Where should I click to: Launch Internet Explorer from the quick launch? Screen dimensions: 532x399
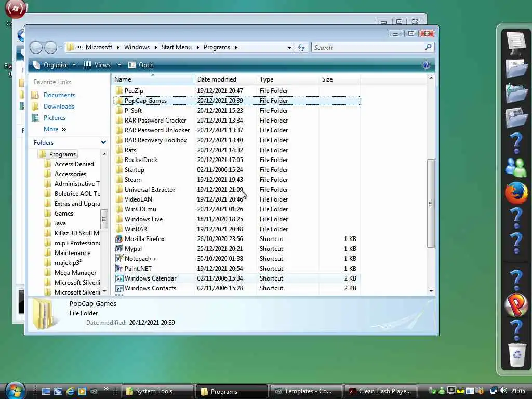point(70,391)
